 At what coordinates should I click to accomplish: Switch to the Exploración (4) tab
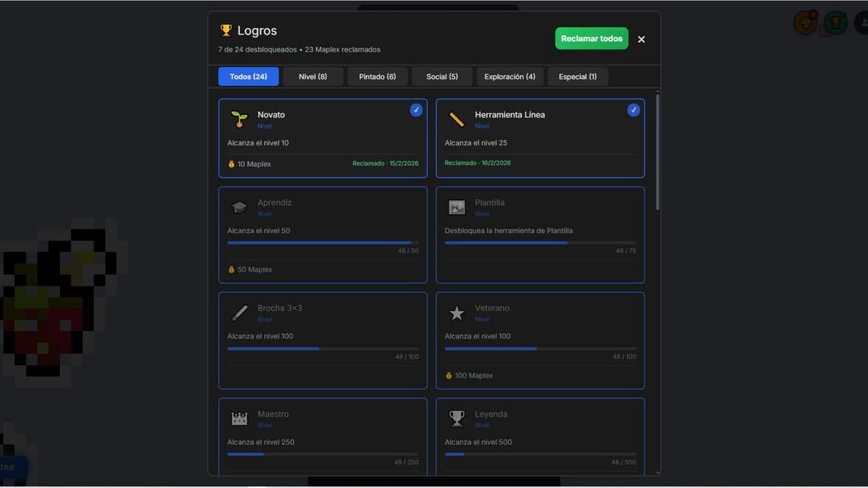click(510, 77)
